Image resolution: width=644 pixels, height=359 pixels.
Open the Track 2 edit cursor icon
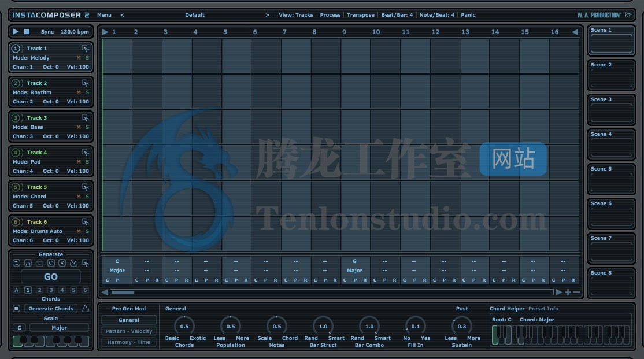85,83
